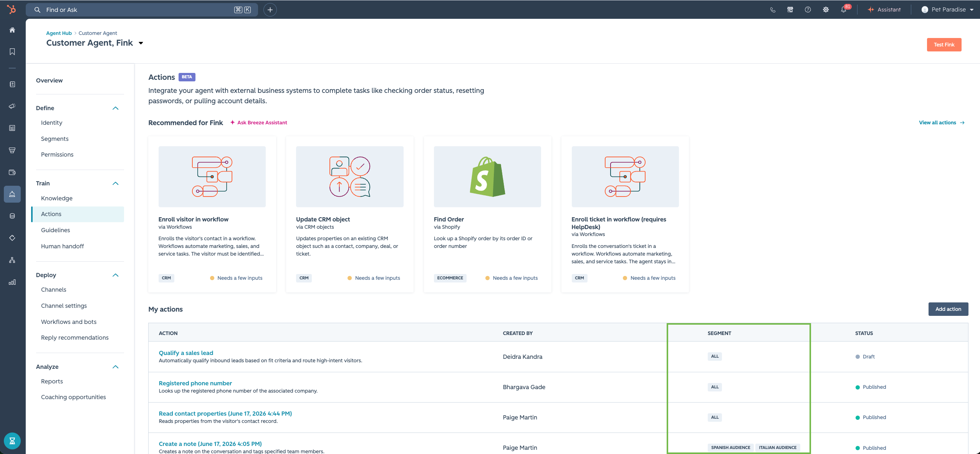Open Settings via the gear icon
980x454 pixels.
826,10
